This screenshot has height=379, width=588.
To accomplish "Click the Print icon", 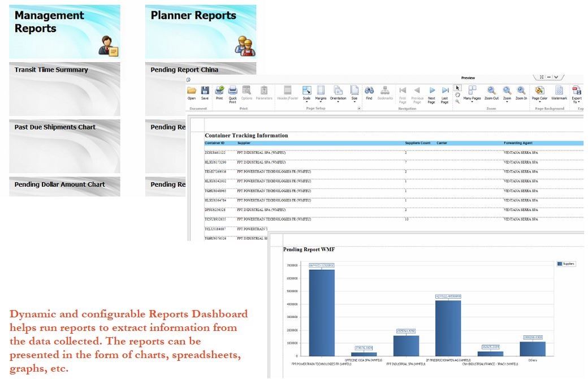I will click(x=219, y=93).
